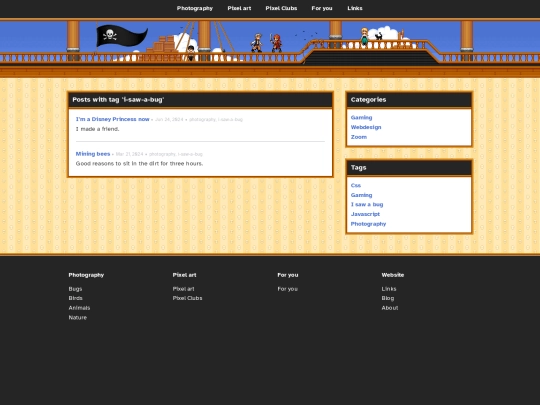This screenshot has width=540, height=405.
Task: Open Links in the footer Website column
Action: click(x=389, y=289)
